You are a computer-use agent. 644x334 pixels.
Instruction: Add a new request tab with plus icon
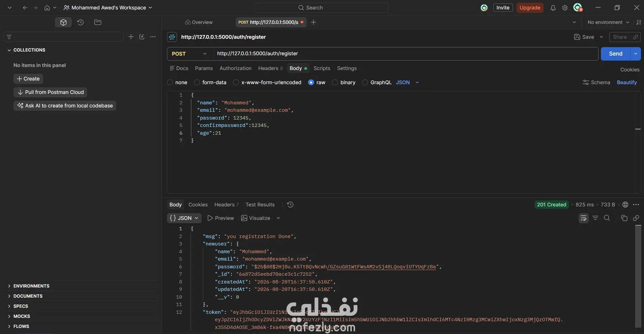[x=313, y=22]
